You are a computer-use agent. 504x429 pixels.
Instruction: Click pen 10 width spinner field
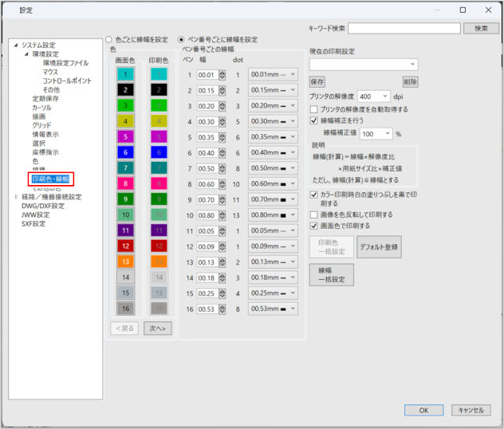(207, 215)
